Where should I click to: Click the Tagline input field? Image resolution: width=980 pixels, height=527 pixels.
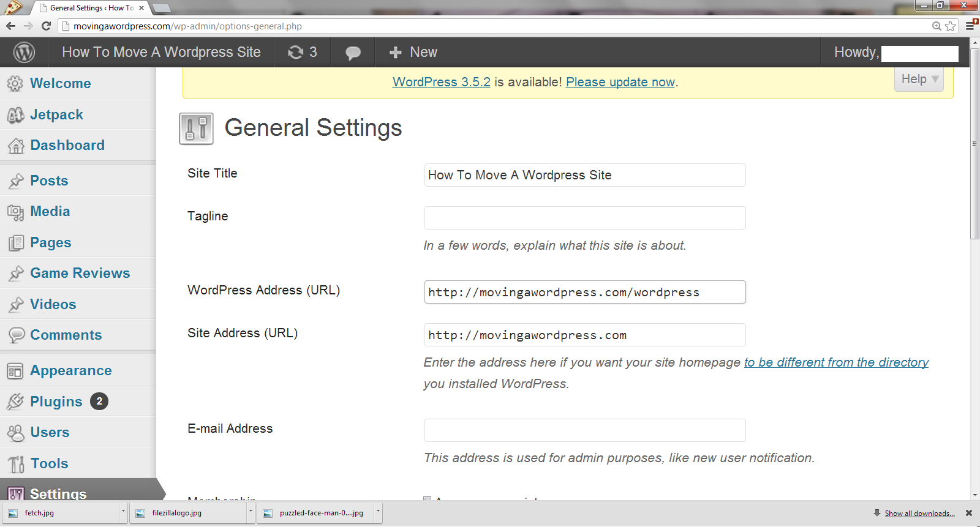(585, 218)
